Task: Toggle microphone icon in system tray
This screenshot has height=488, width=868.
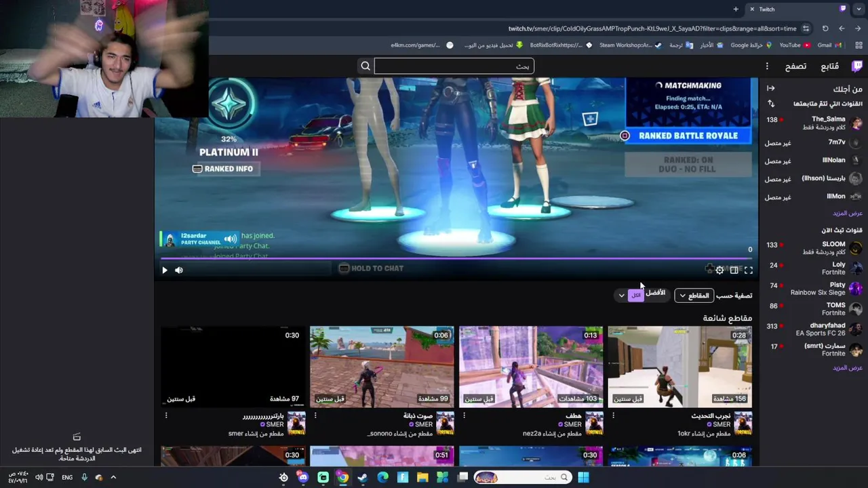Action: (84, 477)
